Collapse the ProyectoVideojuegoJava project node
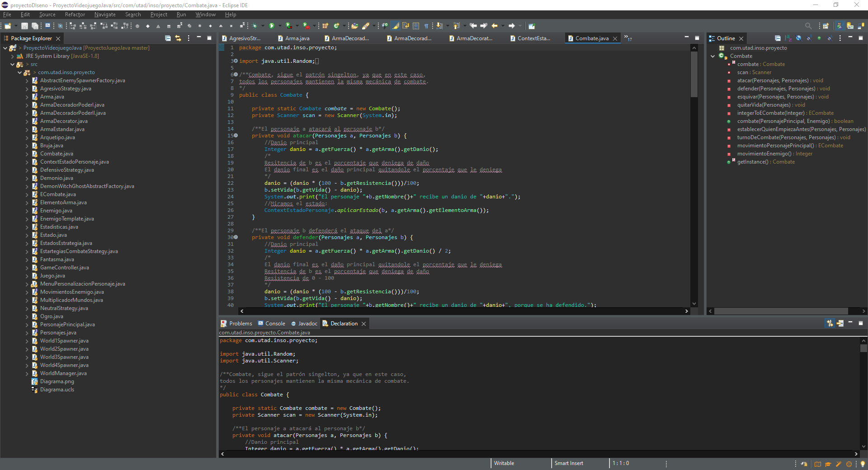Screen dimensions: 868x470 (5, 48)
